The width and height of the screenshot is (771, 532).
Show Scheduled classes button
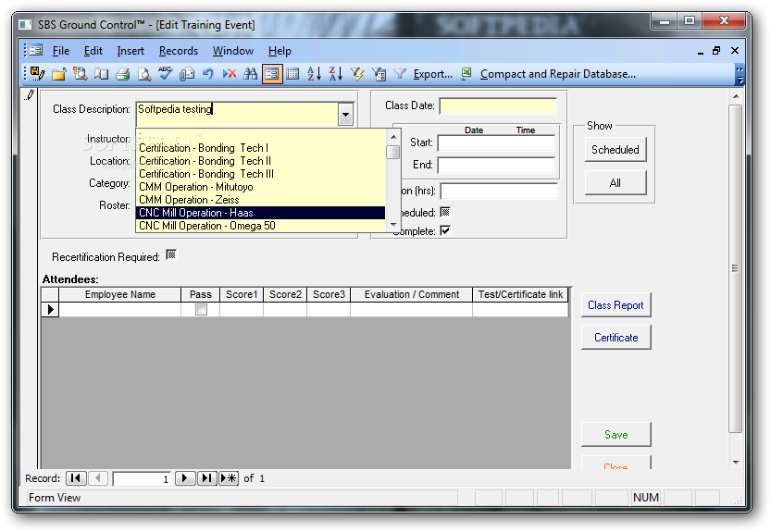(616, 150)
